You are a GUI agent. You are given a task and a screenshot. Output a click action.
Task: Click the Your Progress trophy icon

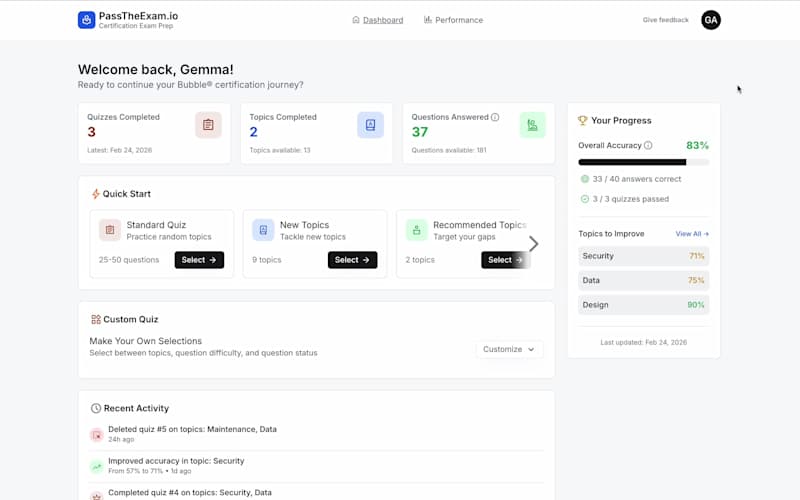click(583, 121)
